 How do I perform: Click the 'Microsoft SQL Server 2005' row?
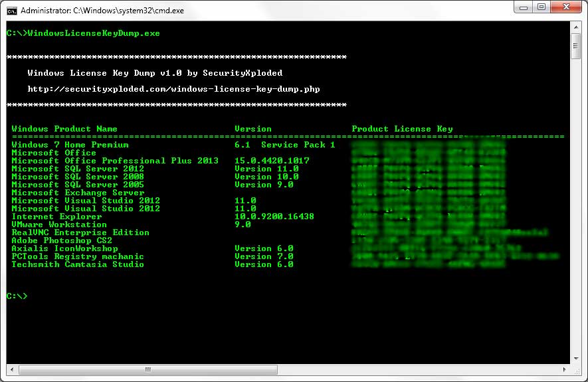tap(78, 185)
